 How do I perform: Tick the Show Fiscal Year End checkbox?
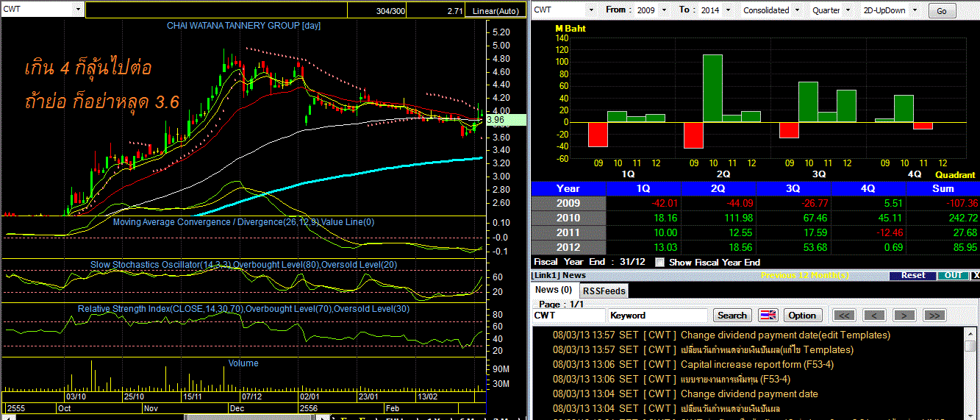click(x=659, y=262)
